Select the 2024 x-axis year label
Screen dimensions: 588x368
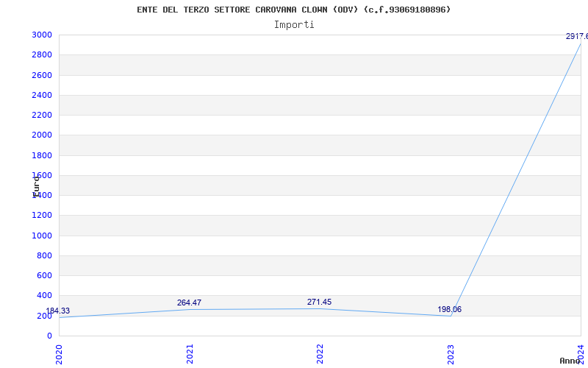click(581, 353)
